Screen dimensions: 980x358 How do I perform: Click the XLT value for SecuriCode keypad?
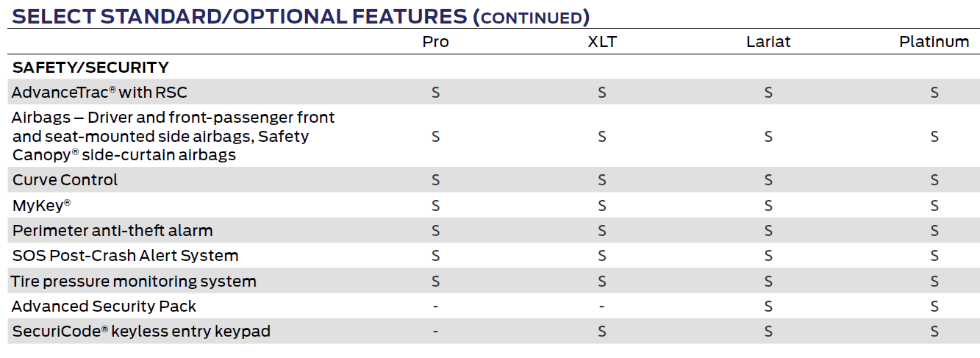(602, 332)
